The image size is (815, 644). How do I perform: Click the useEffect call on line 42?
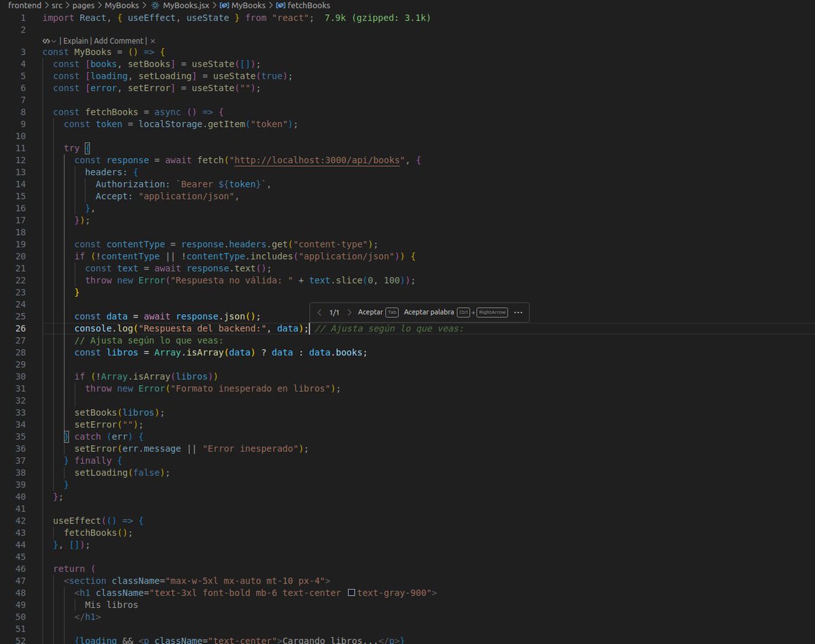(77, 521)
